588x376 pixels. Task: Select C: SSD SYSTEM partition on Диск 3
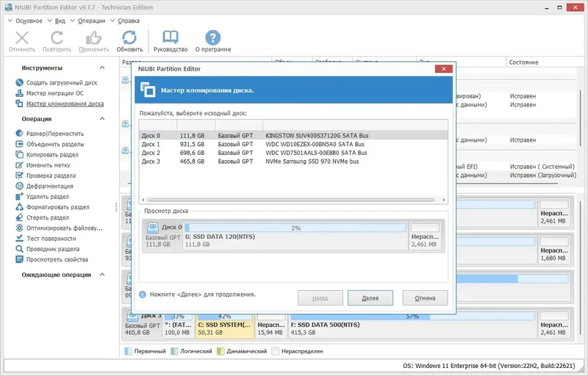coord(225,325)
